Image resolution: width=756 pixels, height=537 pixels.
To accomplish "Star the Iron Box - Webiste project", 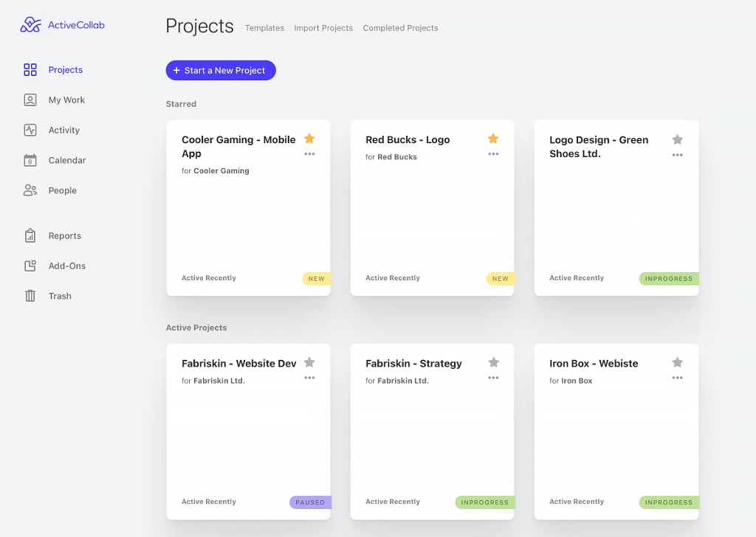I will [x=678, y=362].
